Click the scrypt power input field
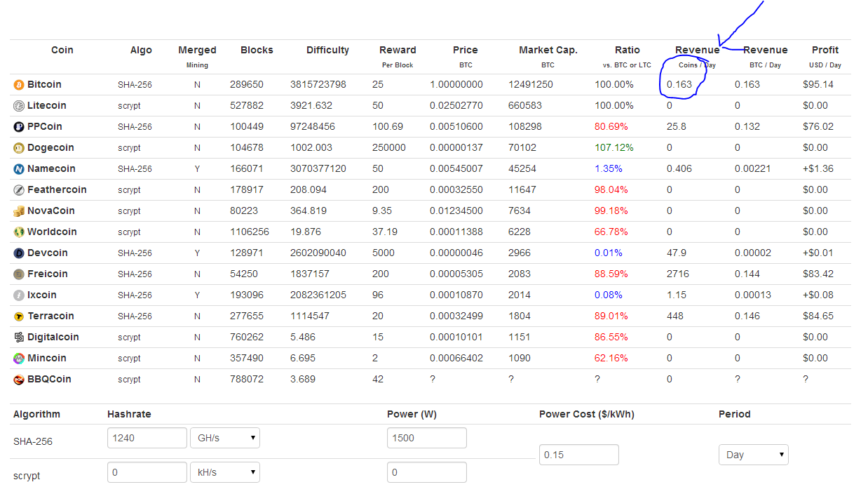Image resolution: width=868 pixels, height=501 pixels. 427,472
